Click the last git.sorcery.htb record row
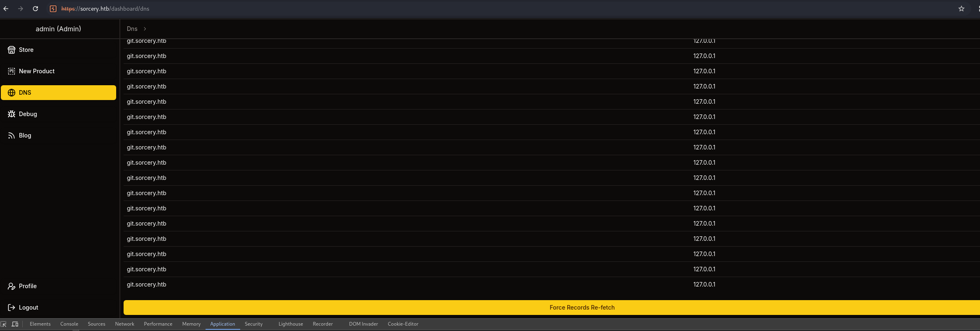Screen dimensions: 980x331 [552, 284]
